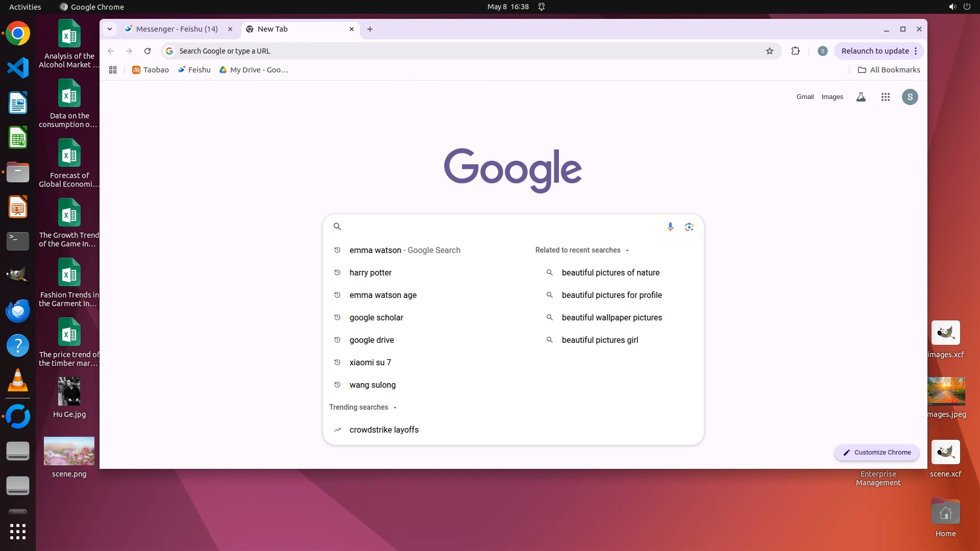Open the Extensions puzzle icon
This screenshot has height=551, width=980.
(x=795, y=51)
